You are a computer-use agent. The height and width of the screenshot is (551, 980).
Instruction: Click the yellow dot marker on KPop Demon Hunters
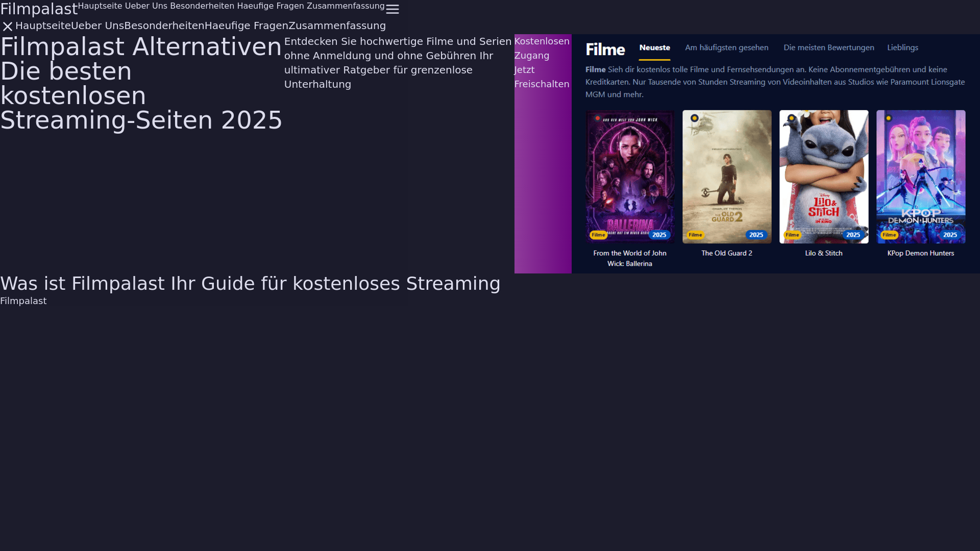tap(889, 118)
